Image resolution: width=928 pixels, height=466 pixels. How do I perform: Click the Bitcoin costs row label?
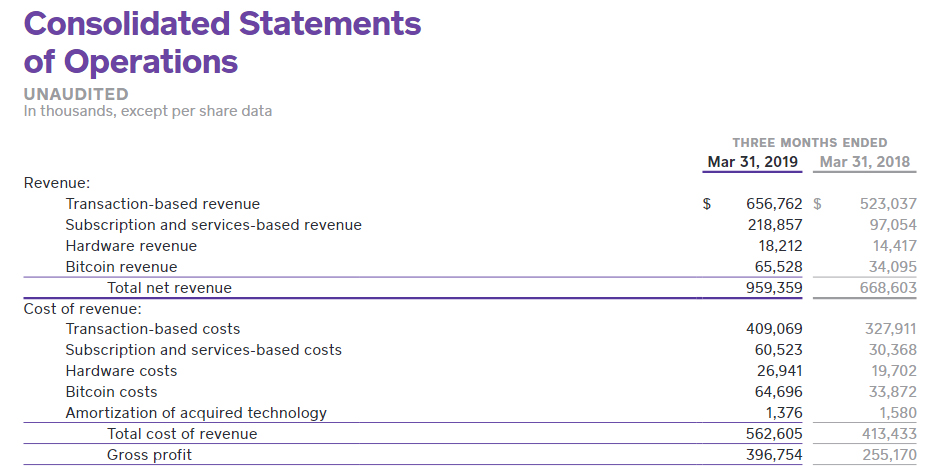click(x=111, y=392)
